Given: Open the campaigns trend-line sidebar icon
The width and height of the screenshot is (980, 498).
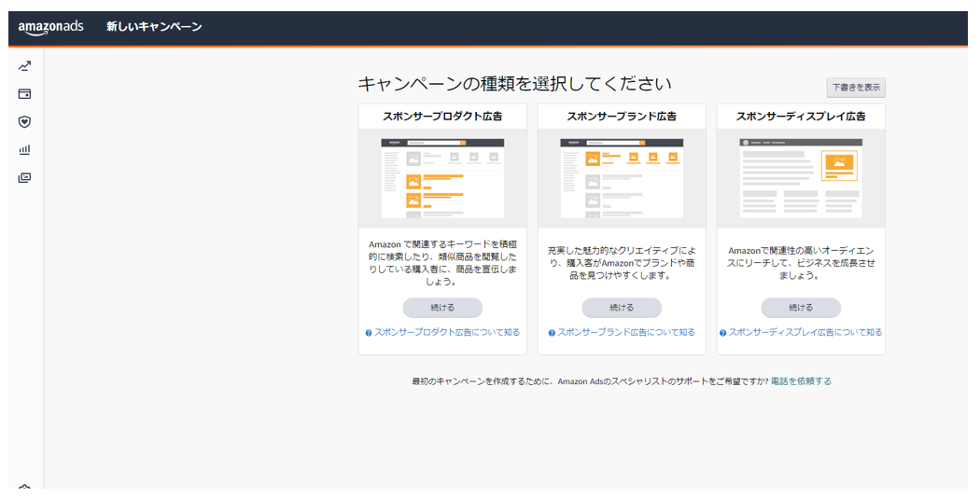Looking at the screenshot, I should click(x=24, y=66).
